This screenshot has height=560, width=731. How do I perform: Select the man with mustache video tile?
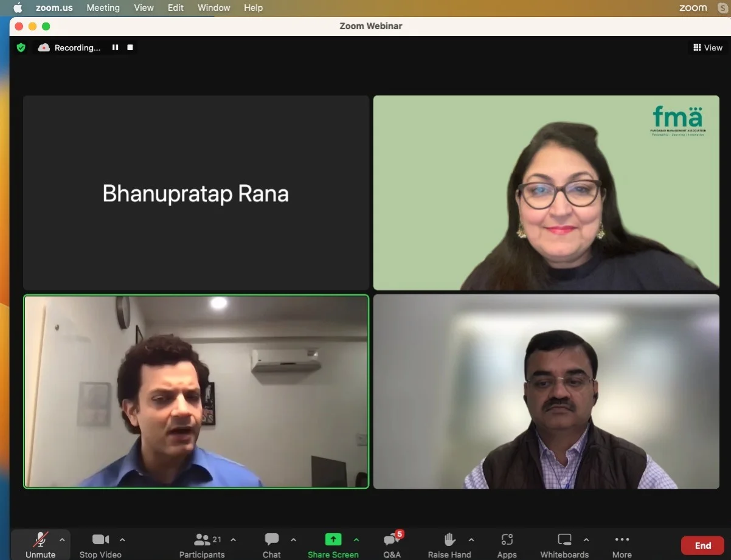click(546, 392)
